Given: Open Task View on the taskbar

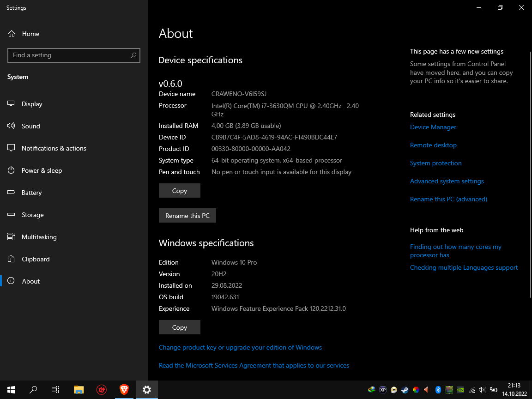Looking at the screenshot, I should click(x=55, y=390).
